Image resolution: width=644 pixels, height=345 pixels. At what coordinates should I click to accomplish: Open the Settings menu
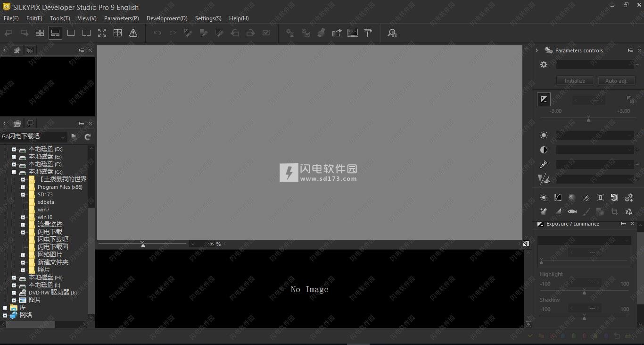point(208,18)
